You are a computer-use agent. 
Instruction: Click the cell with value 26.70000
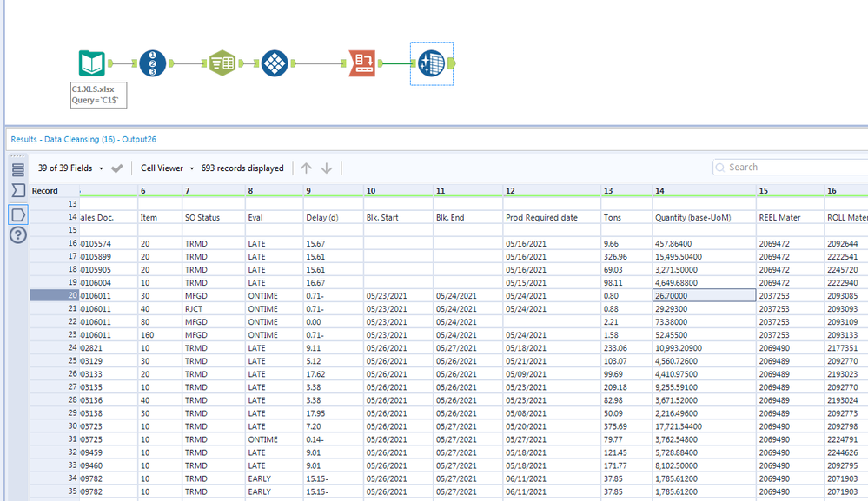pyautogui.click(x=704, y=296)
